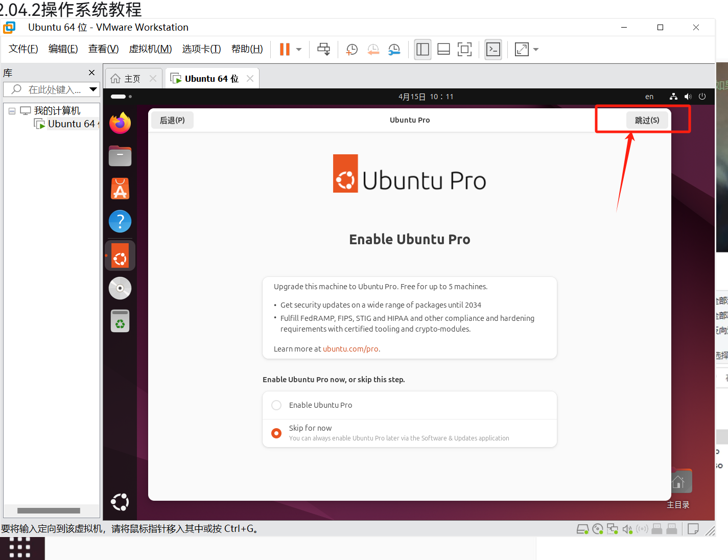The height and width of the screenshot is (560, 728).
Task: Open Files from the Ubuntu dock
Action: pos(120,156)
